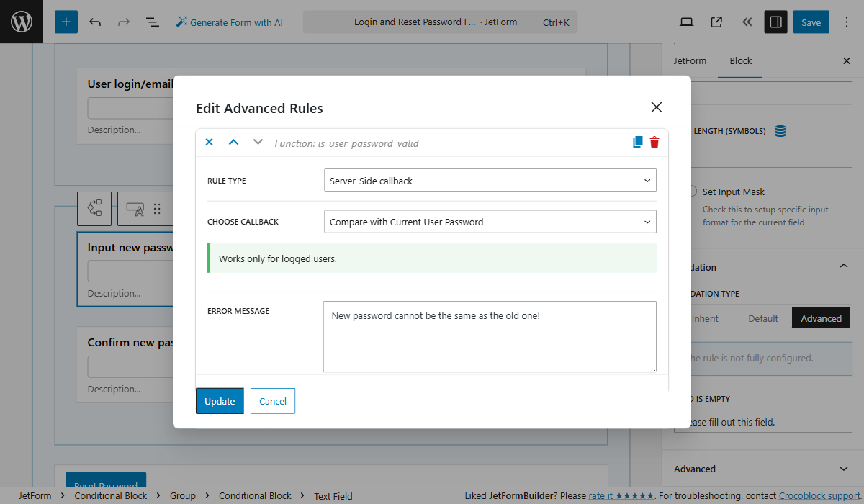The height and width of the screenshot is (504, 864).
Task: Switch to the JetForm tab
Action: point(690,60)
